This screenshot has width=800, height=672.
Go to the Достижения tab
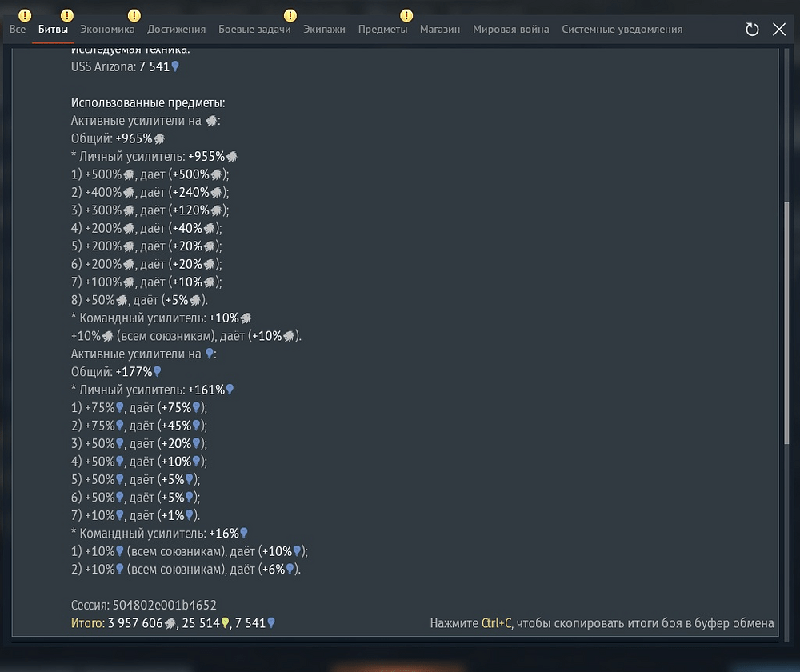click(176, 30)
